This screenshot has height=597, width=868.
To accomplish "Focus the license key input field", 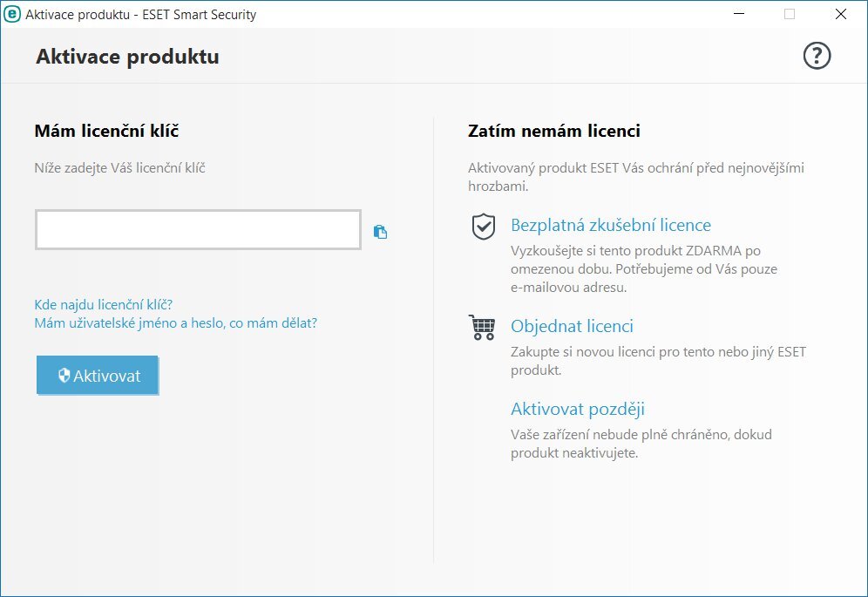I will point(197,228).
